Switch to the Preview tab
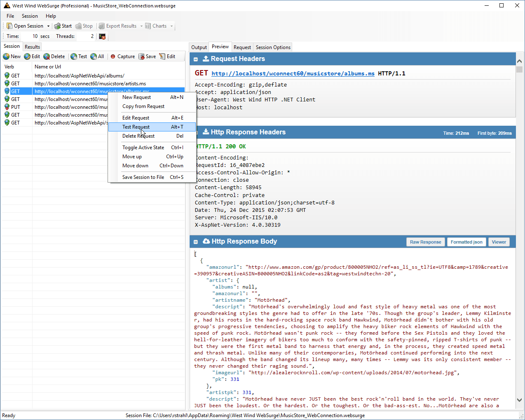525x420 pixels. tap(220, 47)
